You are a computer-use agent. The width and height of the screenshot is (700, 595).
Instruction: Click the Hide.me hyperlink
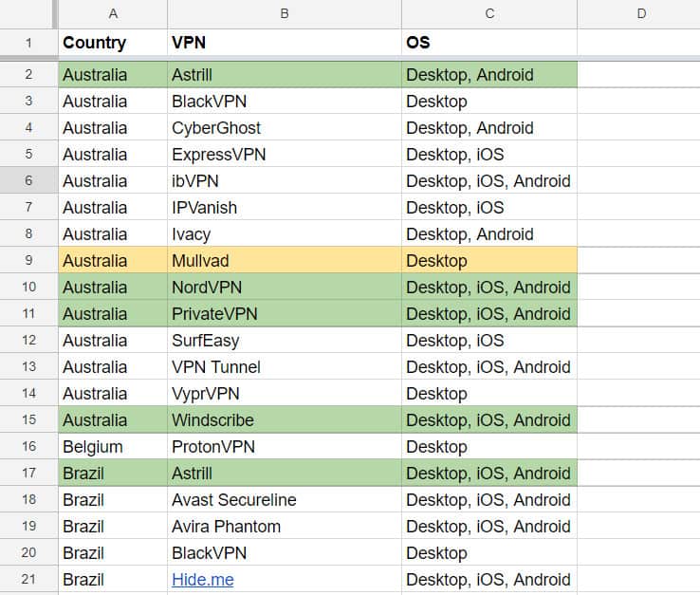pyautogui.click(x=203, y=580)
